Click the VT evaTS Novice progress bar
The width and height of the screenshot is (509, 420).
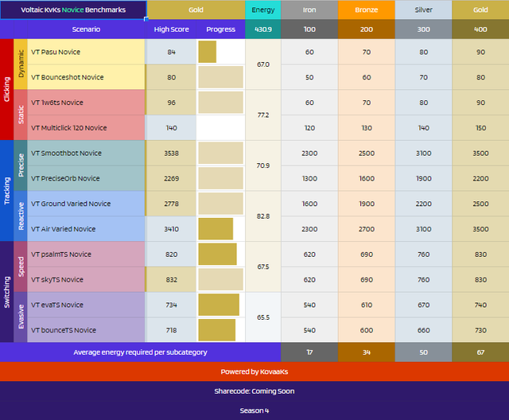[x=219, y=305]
